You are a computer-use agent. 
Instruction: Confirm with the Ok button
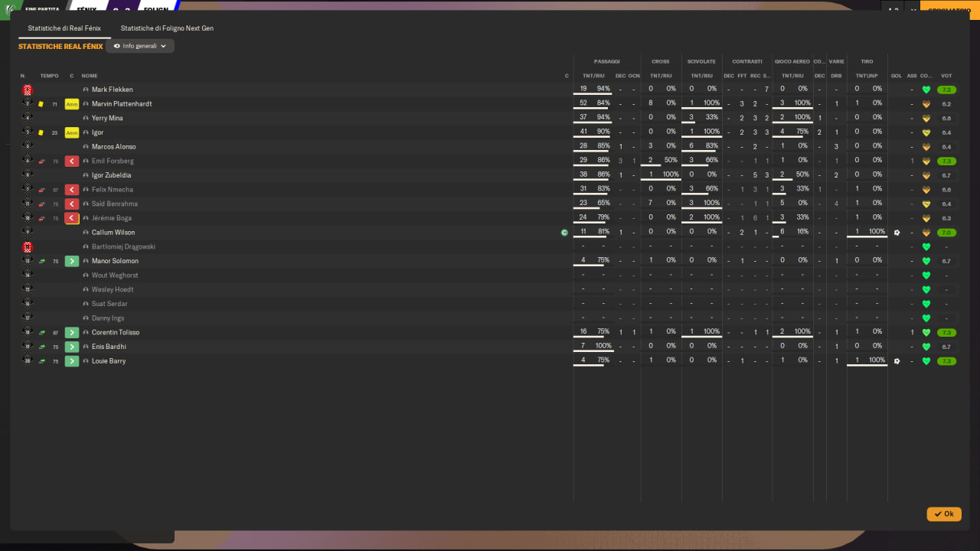pyautogui.click(x=944, y=514)
